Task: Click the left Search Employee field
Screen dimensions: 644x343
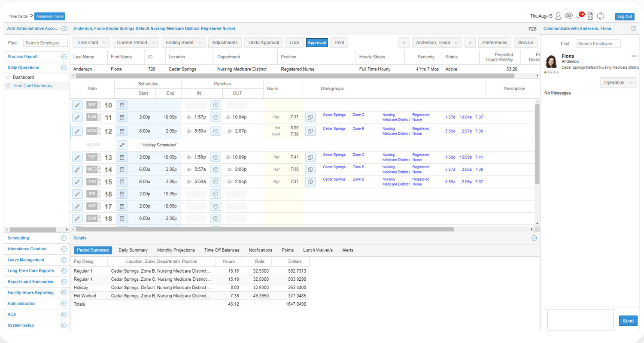Action: (46, 43)
